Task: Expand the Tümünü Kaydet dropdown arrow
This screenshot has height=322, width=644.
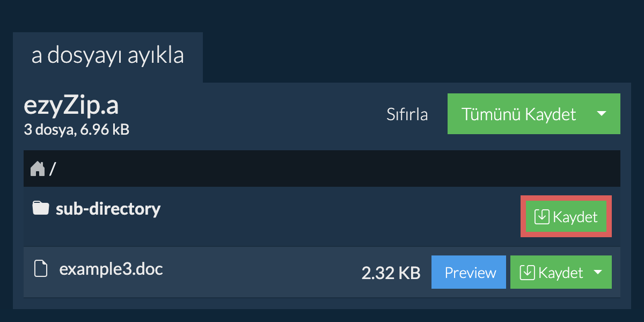Action: 602,114
